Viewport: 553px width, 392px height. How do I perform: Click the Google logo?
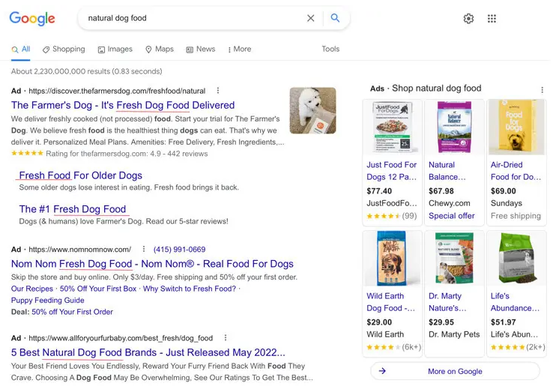point(32,19)
